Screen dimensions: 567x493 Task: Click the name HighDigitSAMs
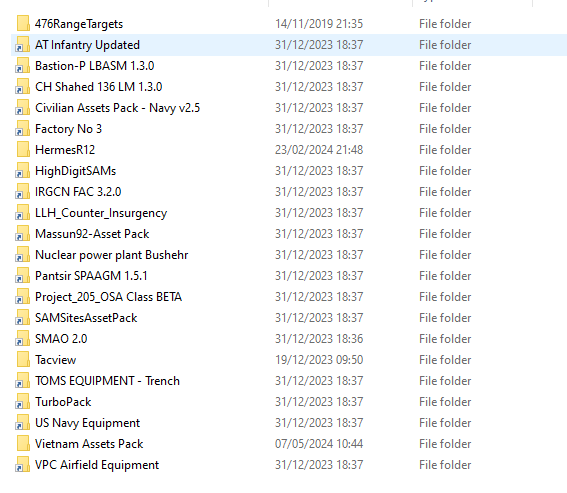[x=75, y=171]
